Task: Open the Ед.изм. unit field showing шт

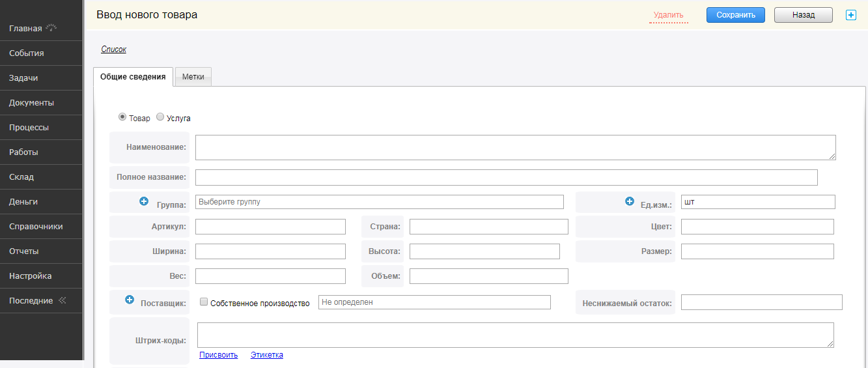Action: [x=757, y=202]
